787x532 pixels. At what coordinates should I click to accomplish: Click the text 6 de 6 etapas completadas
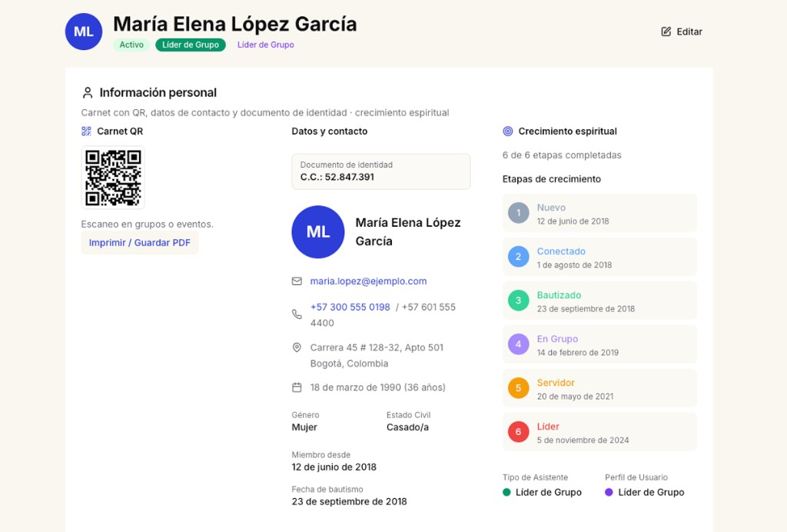(562, 155)
